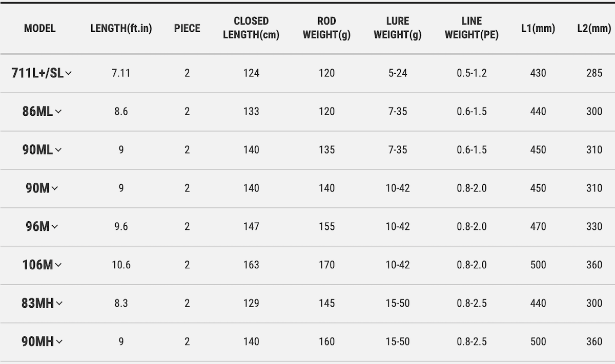The height and width of the screenshot is (364, 615).
Task: Click the CLOSED LENGTH(cm) header
Action: (x=251, y=28)
